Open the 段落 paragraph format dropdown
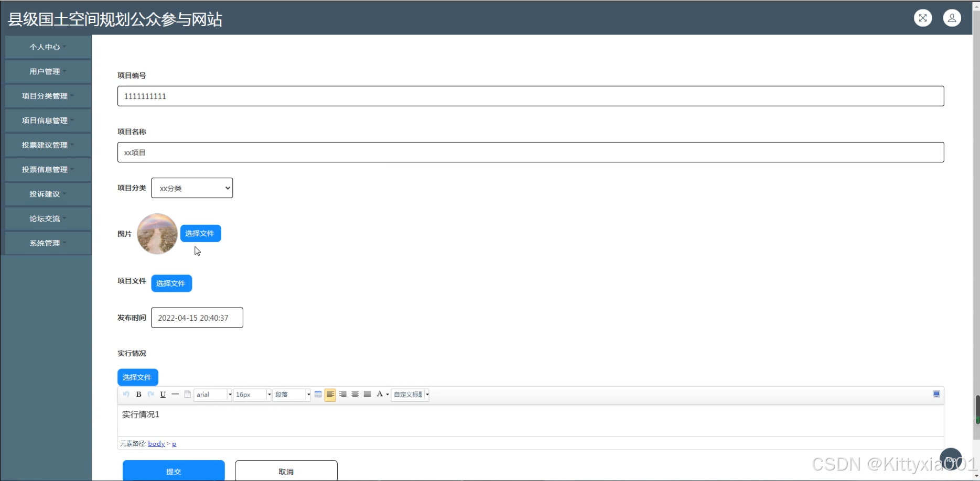 292,395
